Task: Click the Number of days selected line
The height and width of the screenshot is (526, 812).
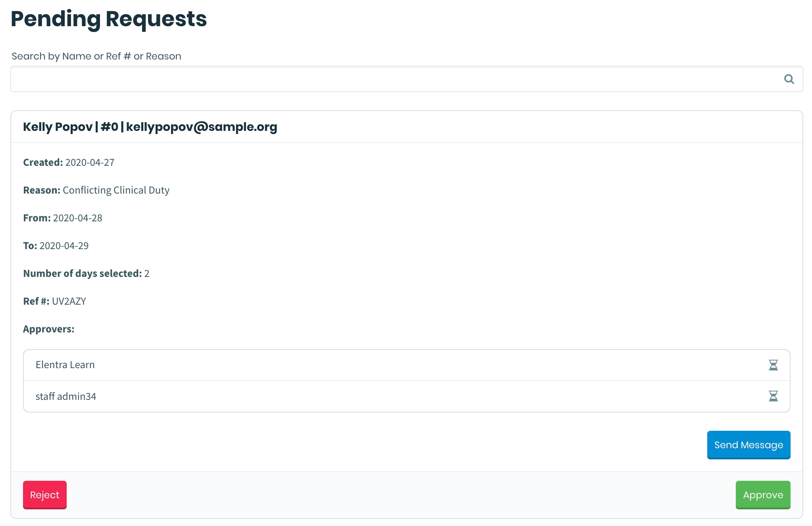Action: click(86, 274)
